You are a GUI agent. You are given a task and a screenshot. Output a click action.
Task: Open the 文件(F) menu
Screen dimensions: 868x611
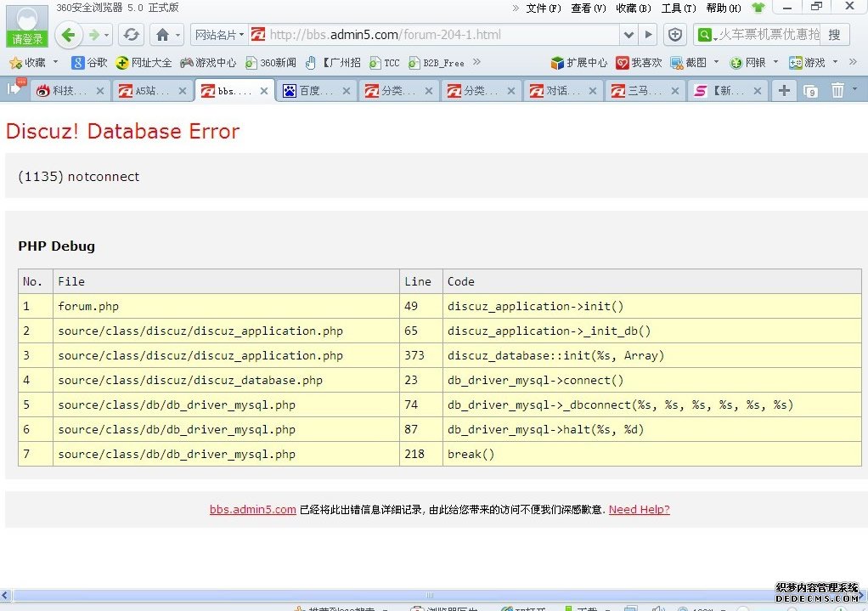(544, 8)
